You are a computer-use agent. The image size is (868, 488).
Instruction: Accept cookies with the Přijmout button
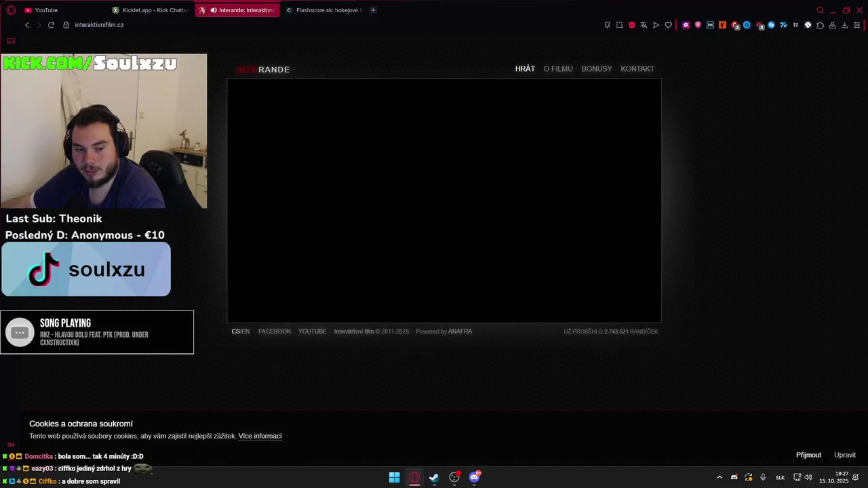[808, 455]
